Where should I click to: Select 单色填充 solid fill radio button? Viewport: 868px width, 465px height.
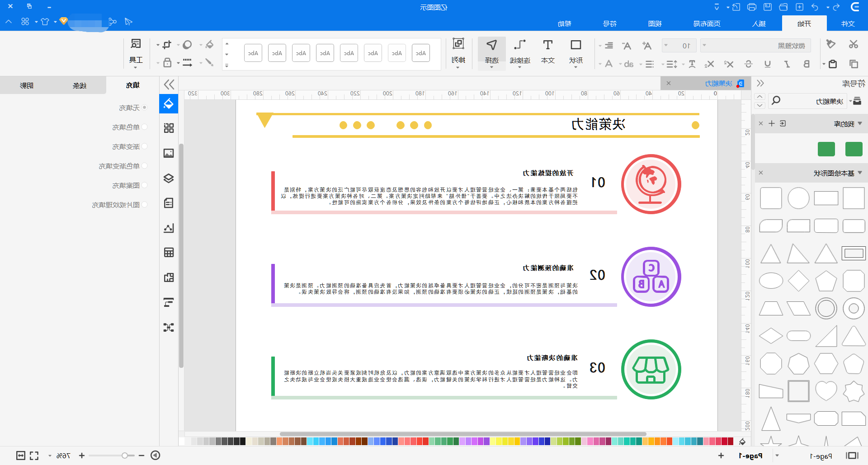point(145,127)
